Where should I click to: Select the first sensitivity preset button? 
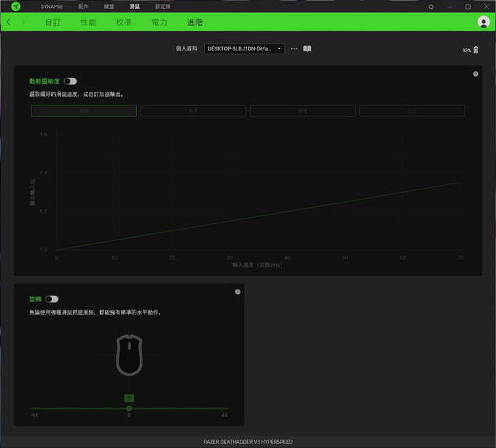(84, 111)
